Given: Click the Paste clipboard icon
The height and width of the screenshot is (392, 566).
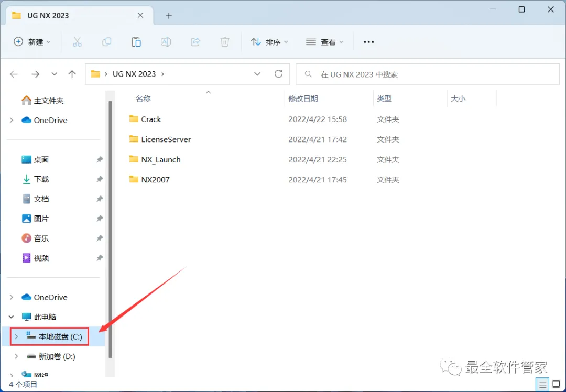Looking at the screenshot, I should (x=136, y=42).
